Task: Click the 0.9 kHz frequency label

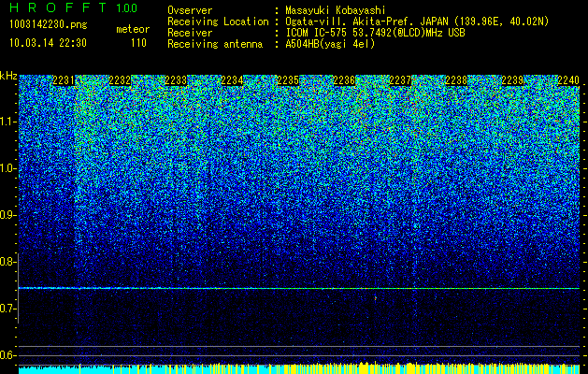Action: pos(7,215)
